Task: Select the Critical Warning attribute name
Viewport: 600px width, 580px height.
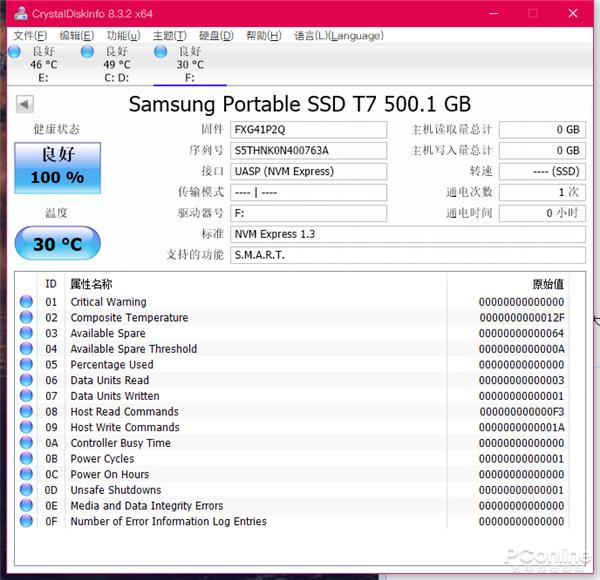Action: click(108, 302)
